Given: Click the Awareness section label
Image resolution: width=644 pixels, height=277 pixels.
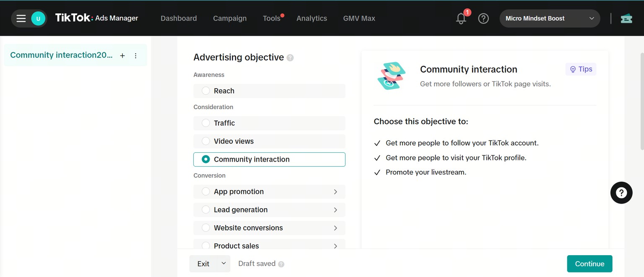Looking at the screenshot, I should click(209, 75).
